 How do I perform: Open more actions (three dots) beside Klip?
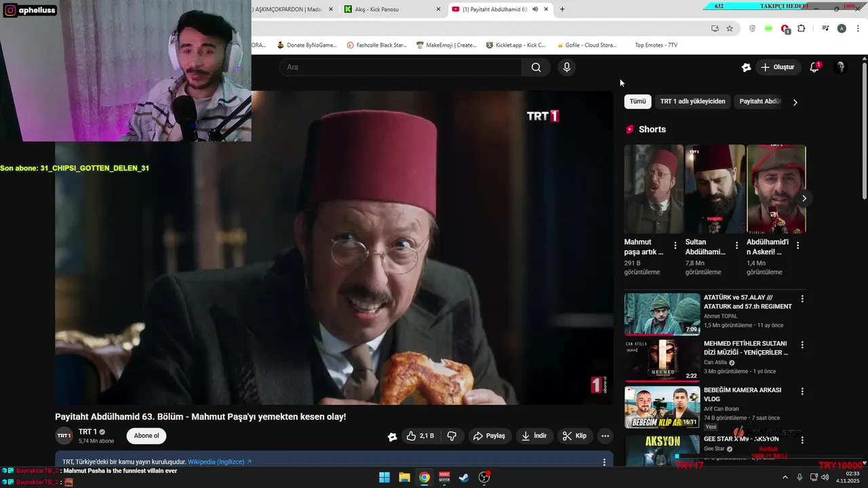point(606,436)
